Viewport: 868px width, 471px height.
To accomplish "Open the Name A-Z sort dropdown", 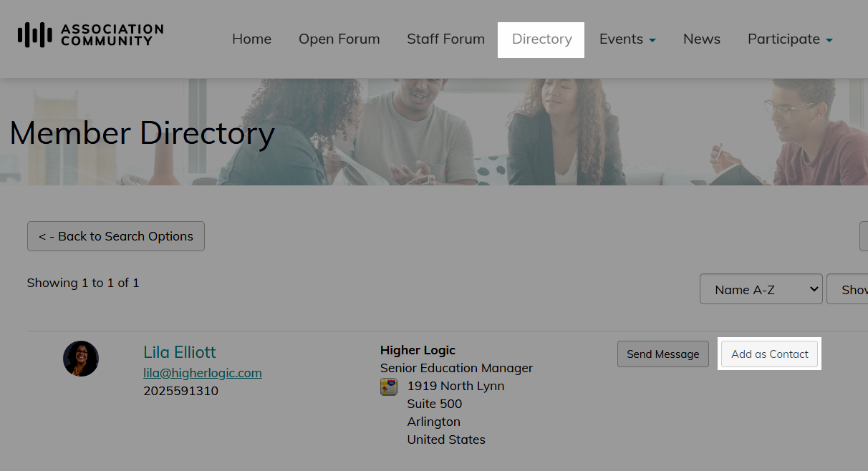I will pos(761,289).
